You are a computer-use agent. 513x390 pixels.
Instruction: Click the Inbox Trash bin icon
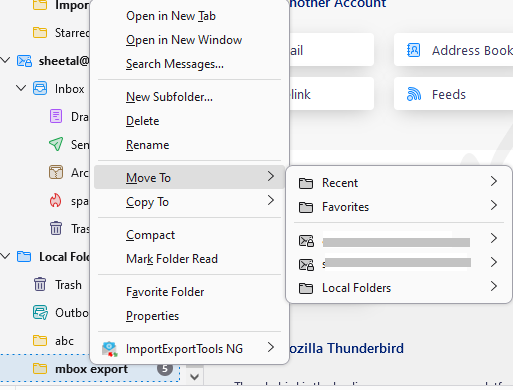(56, 228)
